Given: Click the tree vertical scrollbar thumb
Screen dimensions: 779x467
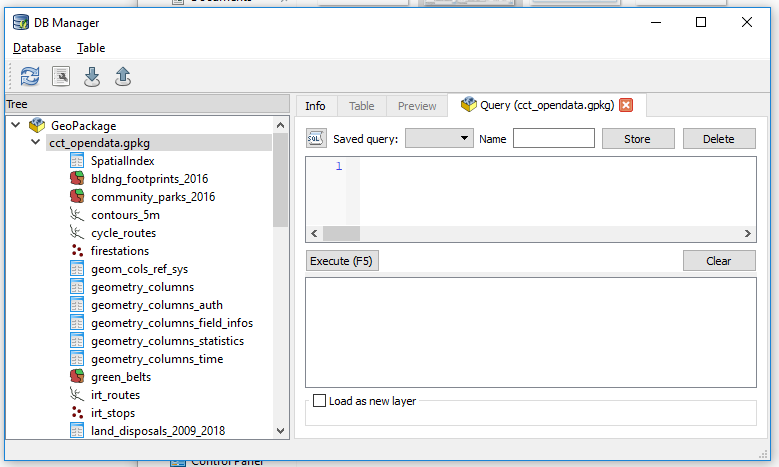Looking at the screenshot, I should pyautogui.click(x=280, y=180).
